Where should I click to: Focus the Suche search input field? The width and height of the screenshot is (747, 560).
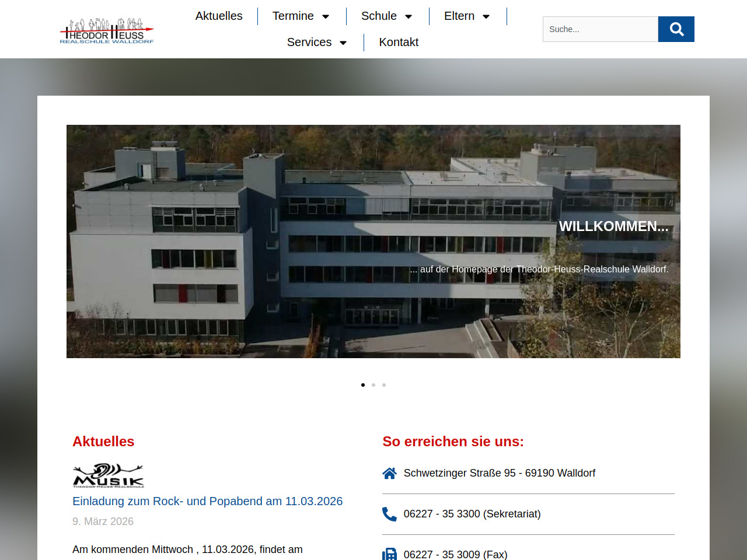[x=600, y=29]
